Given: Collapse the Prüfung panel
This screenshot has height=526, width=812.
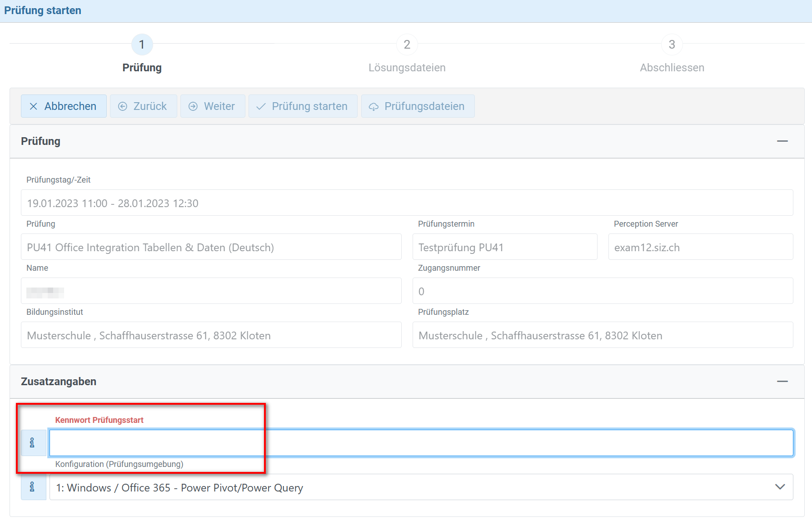Looking at the screenshot, I should pos(782,141).
